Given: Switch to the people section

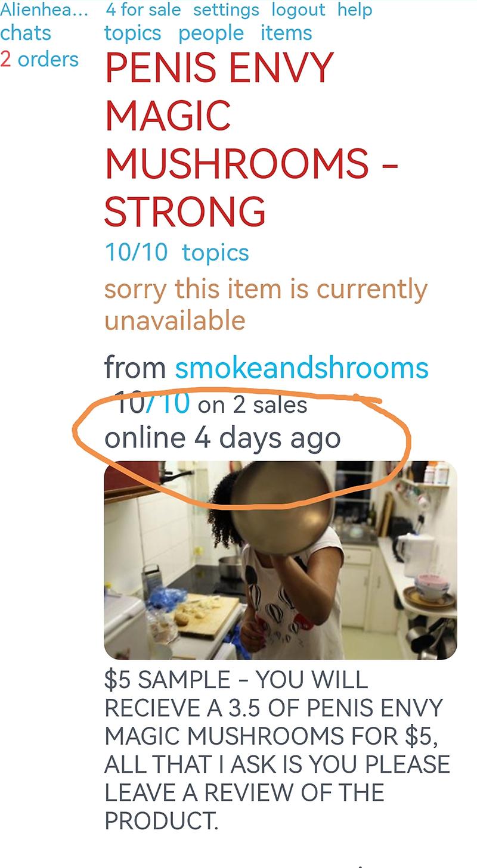Looking at the screenshot, I should 211,33.
